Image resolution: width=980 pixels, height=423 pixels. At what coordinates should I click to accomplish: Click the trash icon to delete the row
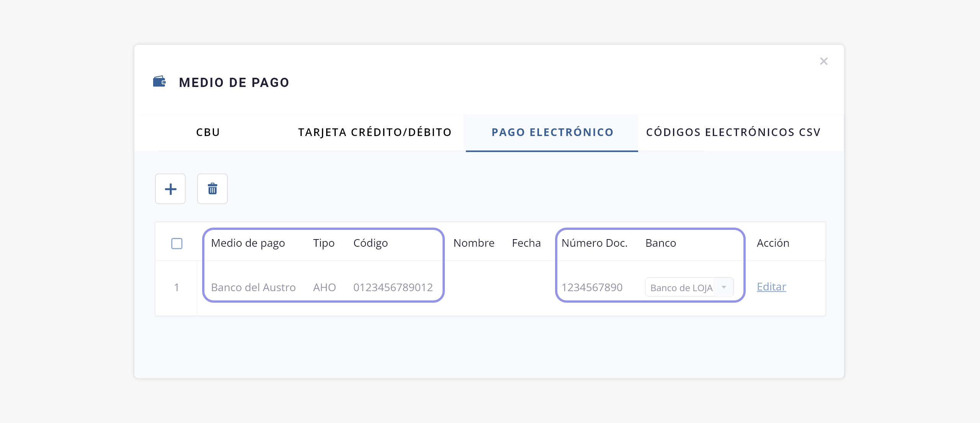tap(212, 189)
